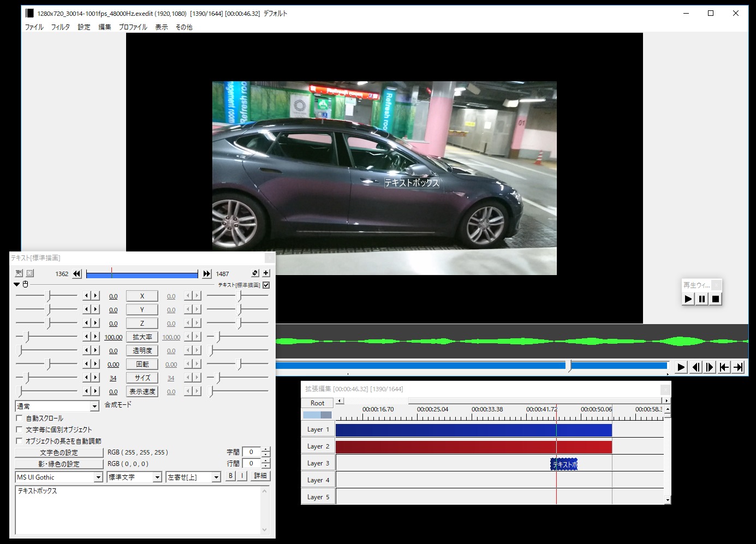Toggle camera control icon in text dialog
756x544 pixels.
(x=19, y=273)
